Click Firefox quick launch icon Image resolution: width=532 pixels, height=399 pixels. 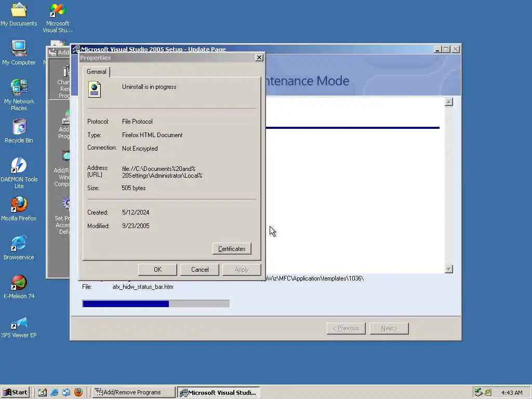click(78, 392)
